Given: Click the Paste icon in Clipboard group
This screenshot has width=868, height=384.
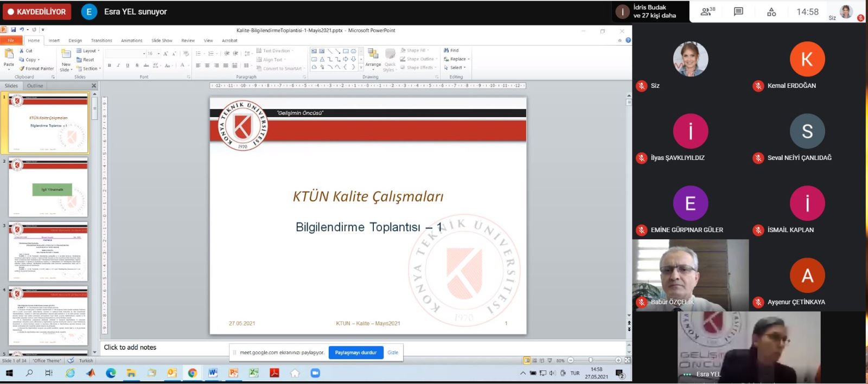Looking at the screenshot, I should [x=9, y=54].
